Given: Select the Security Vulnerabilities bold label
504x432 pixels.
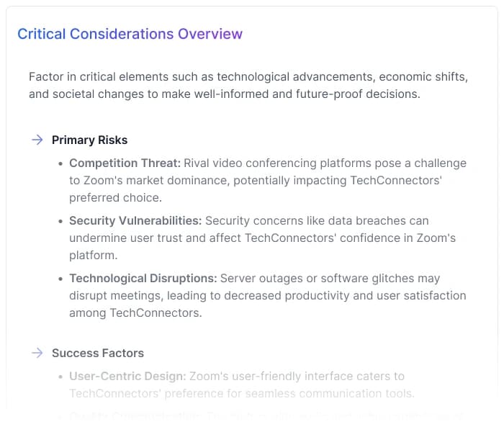Looking at the screenshot, I should click(135, 220).
